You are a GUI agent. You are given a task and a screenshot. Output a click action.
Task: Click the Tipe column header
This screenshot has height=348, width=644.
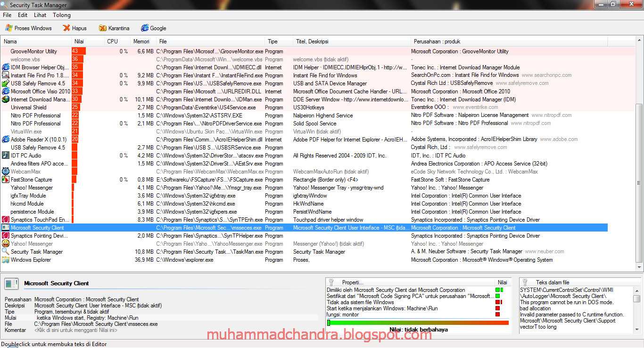(279, 41)
